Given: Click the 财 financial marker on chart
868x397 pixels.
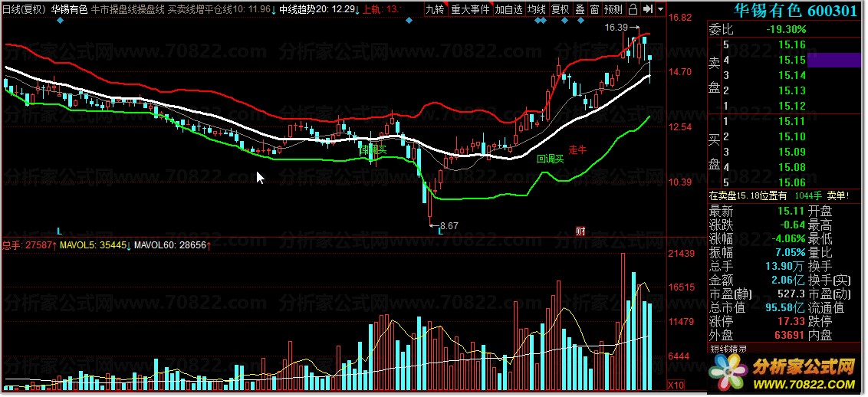Looking at the screenshot, I should 580,231.
